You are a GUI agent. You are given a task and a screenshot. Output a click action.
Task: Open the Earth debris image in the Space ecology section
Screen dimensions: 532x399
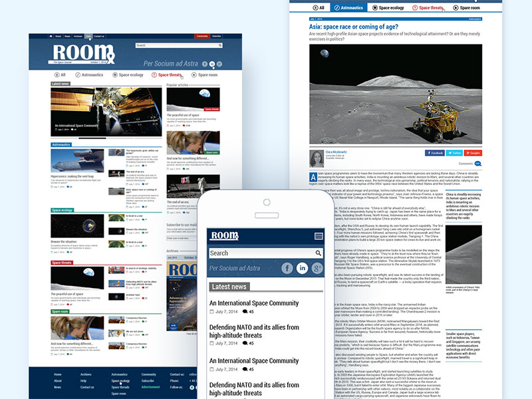(77, 226)
